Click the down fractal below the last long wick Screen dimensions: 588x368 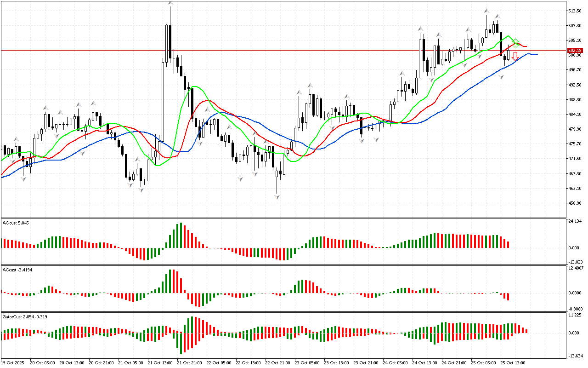click(502, 77)
